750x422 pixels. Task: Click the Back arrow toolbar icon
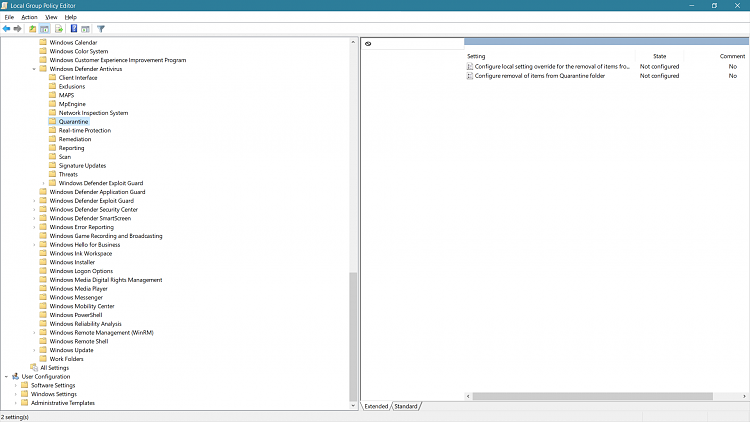click(x=6, y=29)
